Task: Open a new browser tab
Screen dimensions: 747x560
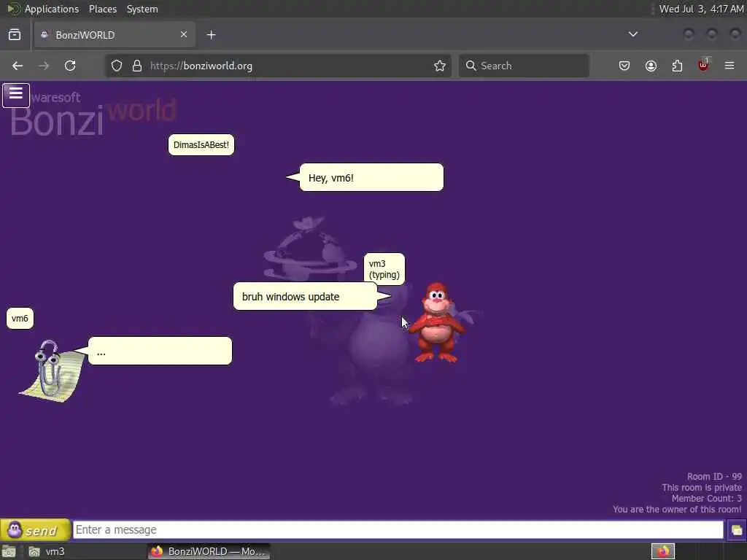Action: 211,35
